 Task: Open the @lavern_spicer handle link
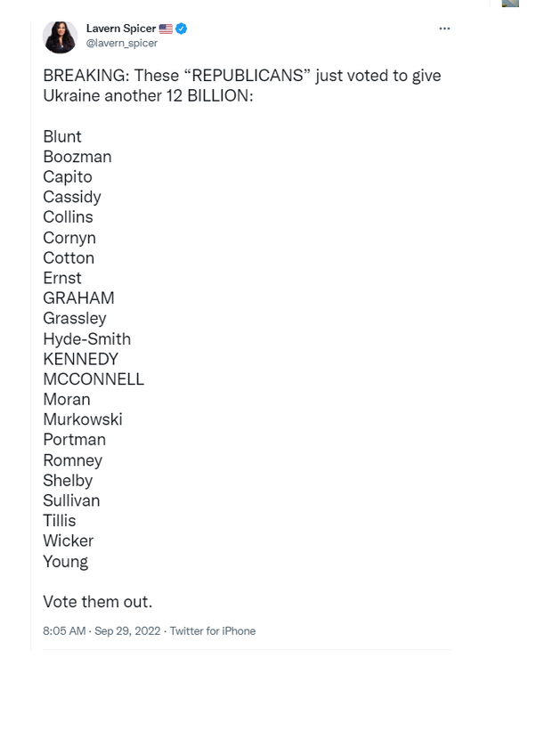122,43
